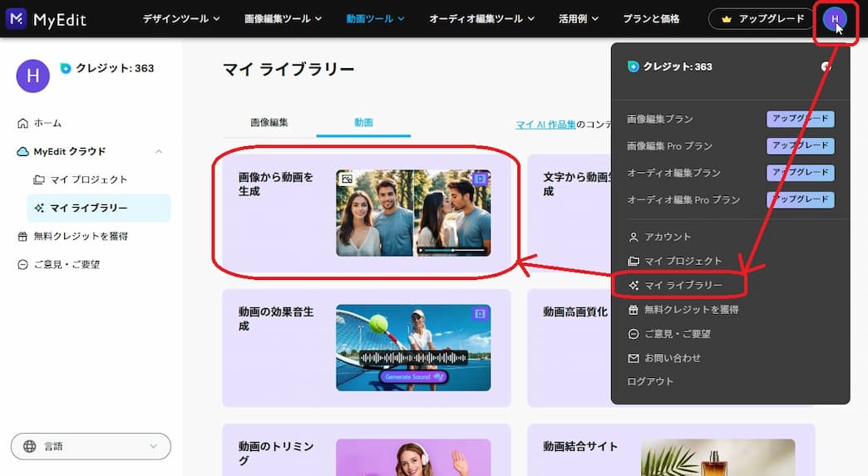Click the お問い合わせ envelope icon in menu
This screenshot has height=476, width=868.
coord(634,358)
